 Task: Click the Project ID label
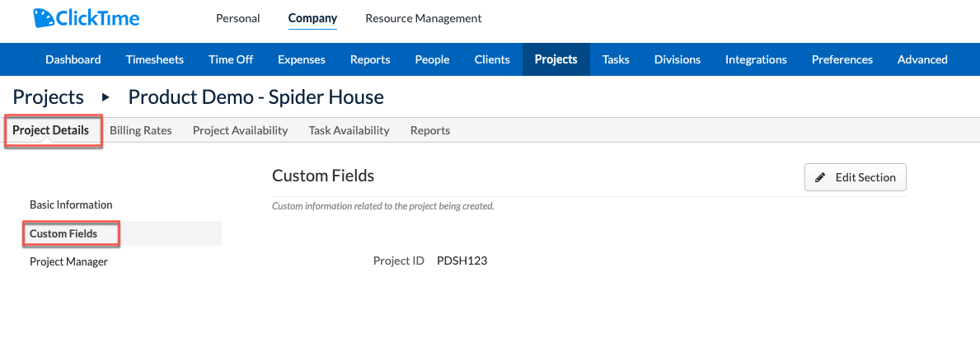coord(399,261)
